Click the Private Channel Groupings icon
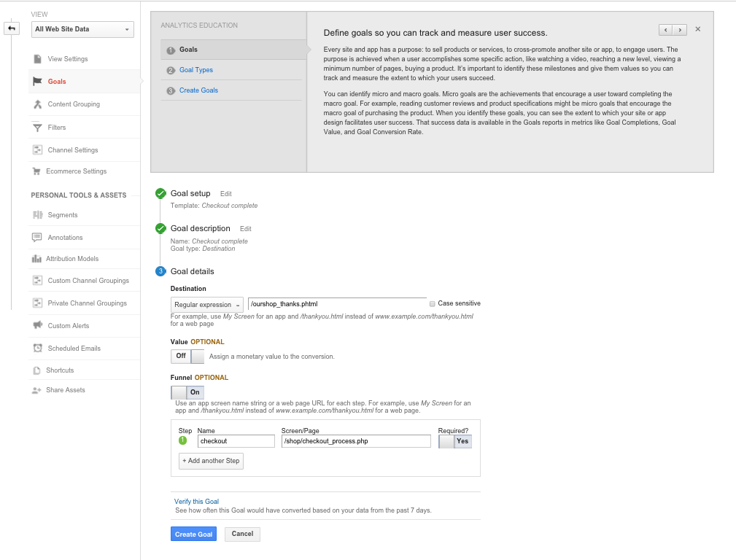This screenshot has width=736, height=560. pos(37,303)
